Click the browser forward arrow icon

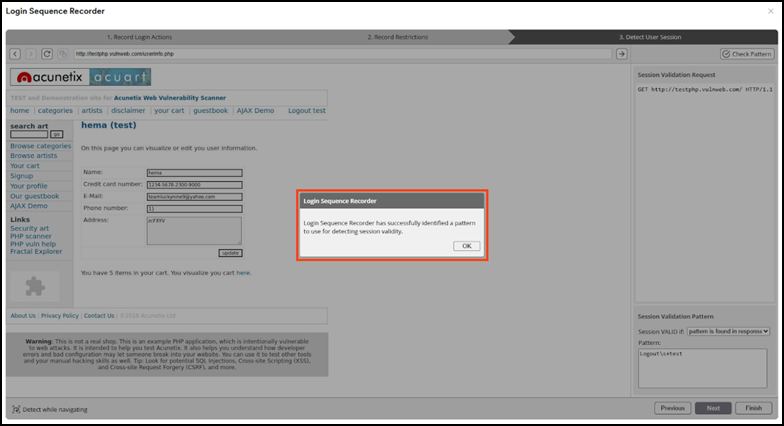point(31,53)
